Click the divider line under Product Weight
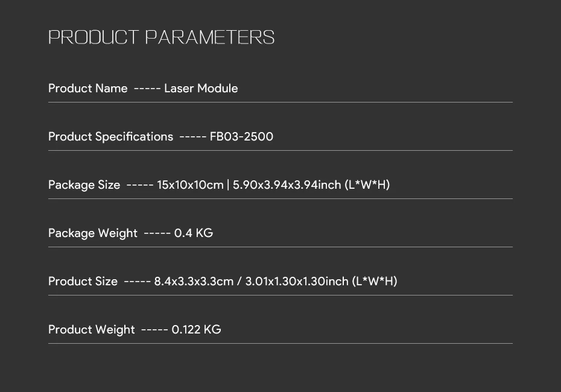 click(x=280, y=343)
